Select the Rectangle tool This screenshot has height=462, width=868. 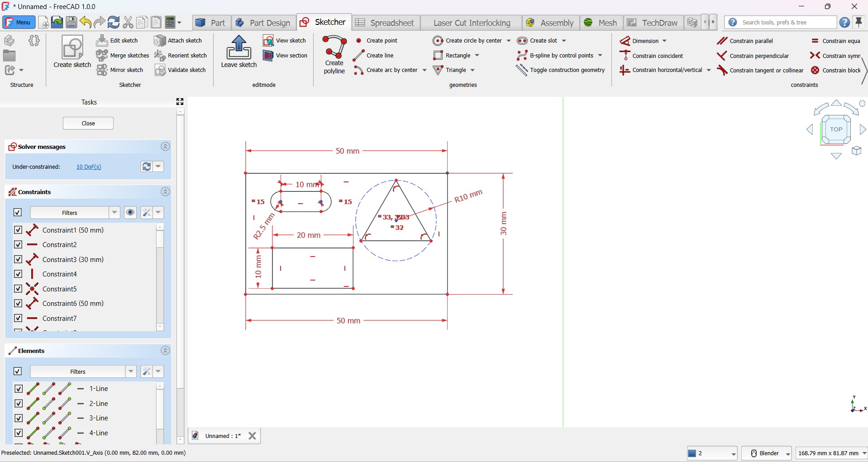pyautogui.click(x=452, y=55)
